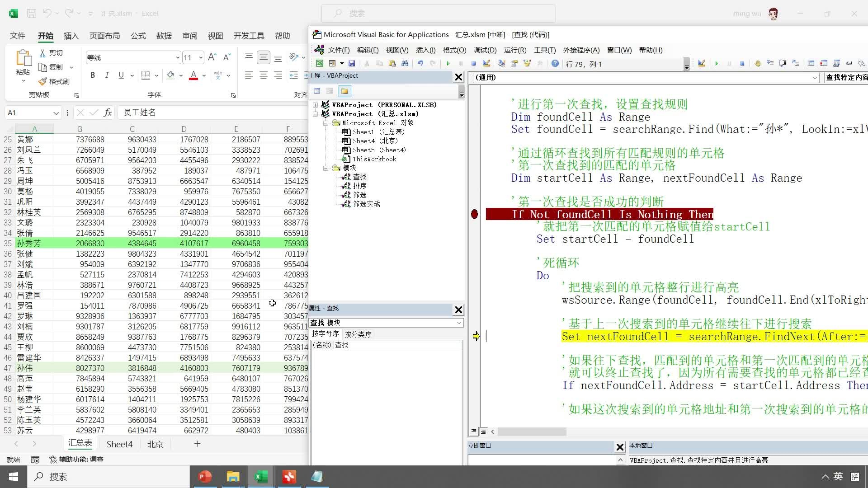Toggle Bold in Excel ribbon
This screenshot has width=868, height=488.
93,75
